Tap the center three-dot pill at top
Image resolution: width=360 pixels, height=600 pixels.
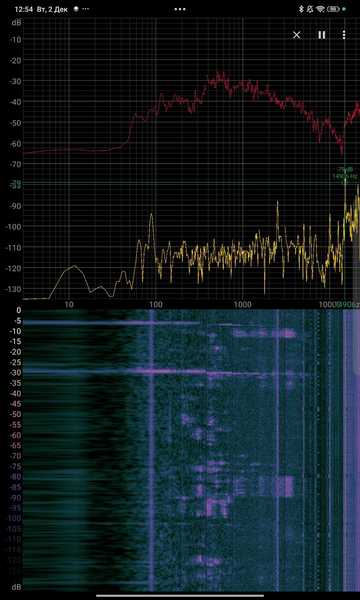tap(180, 9)
